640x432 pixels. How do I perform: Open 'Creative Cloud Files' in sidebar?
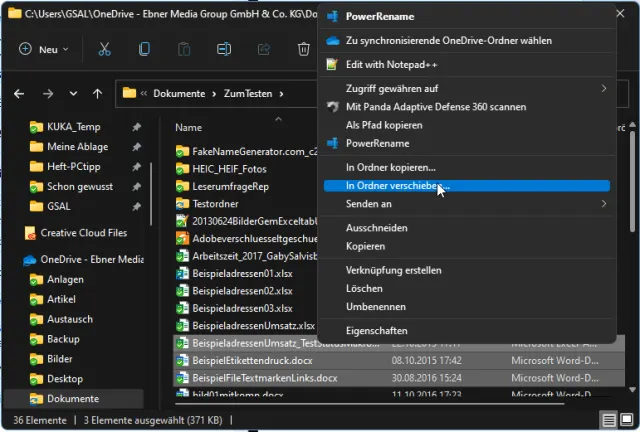(x=83, y=233)
